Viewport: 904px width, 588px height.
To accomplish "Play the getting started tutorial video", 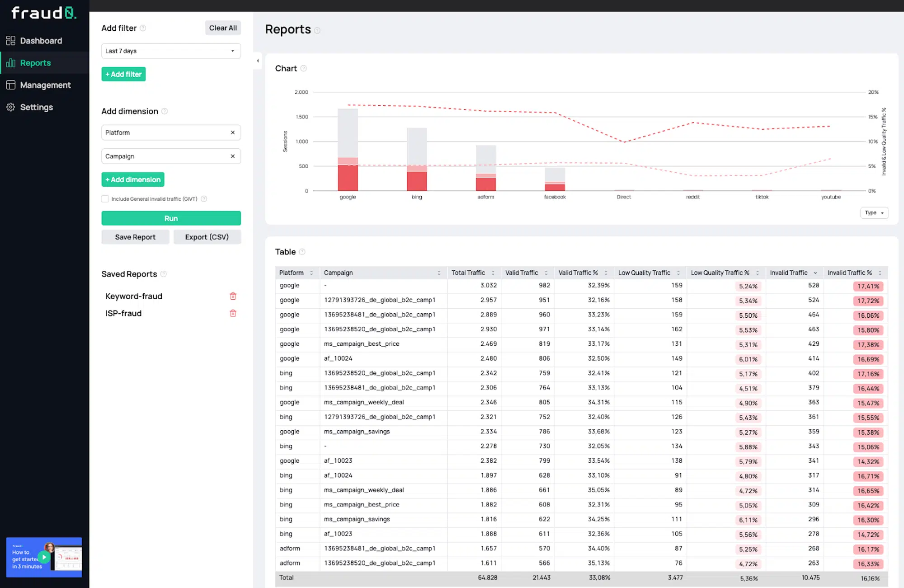I will pos(44,557).
